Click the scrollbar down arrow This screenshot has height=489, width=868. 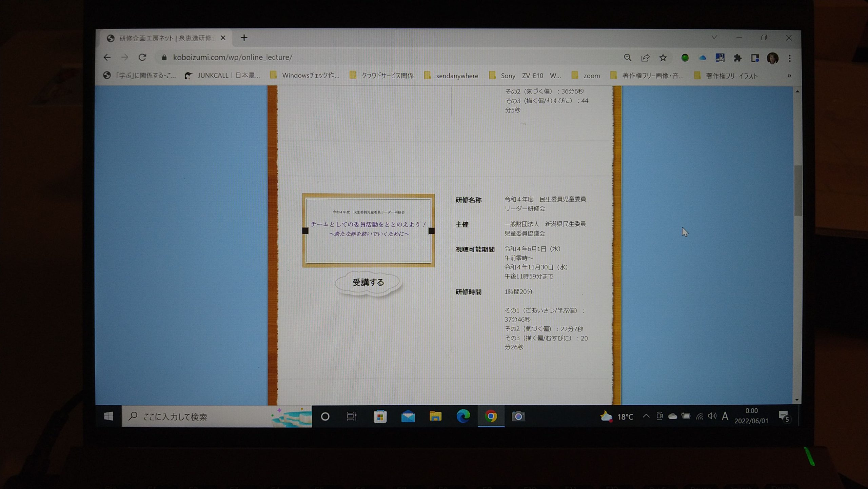797,400
